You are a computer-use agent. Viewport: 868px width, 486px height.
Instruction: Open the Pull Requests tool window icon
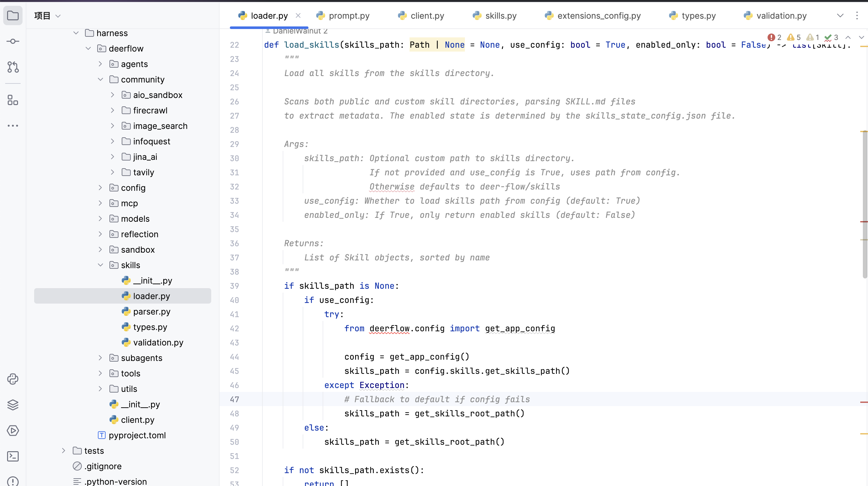(x=13, y=67)
